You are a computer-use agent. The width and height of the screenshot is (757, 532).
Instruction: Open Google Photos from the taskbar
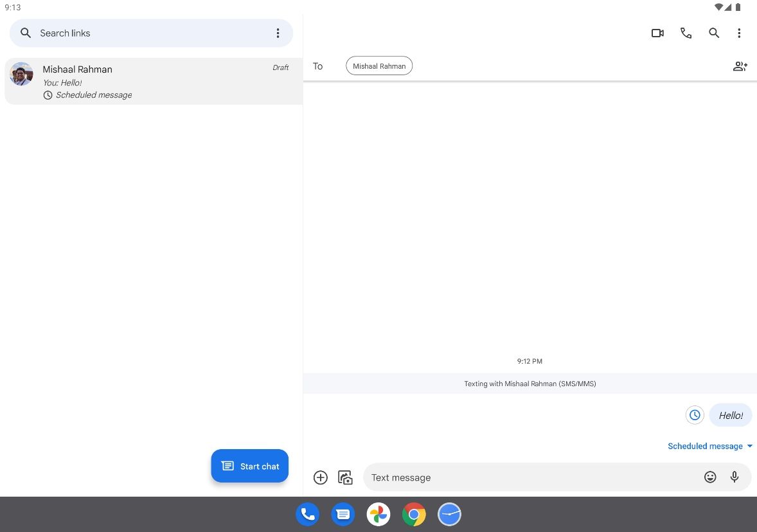(x=378, y=514)
